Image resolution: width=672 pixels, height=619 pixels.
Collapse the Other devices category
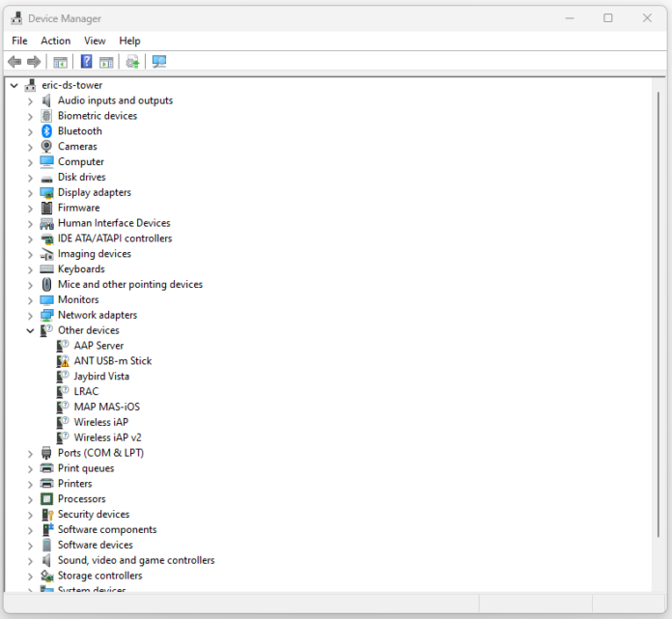pos(30,330)
